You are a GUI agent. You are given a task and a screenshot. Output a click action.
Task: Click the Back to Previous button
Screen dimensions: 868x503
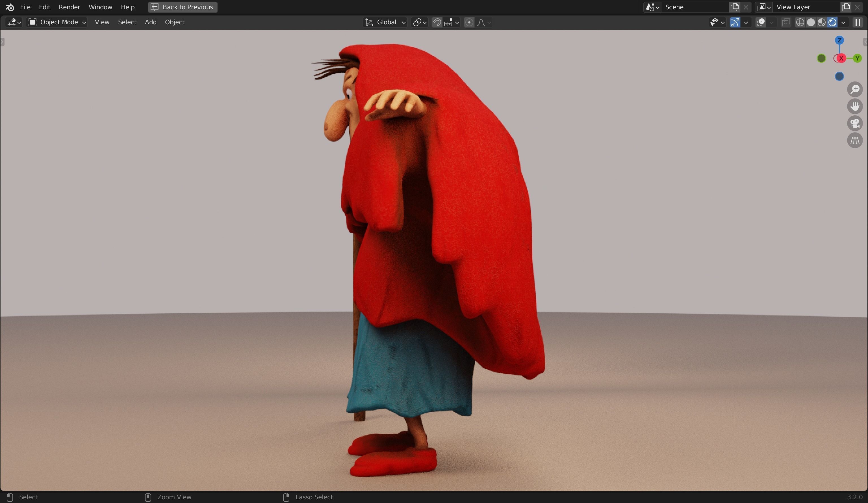183,7
